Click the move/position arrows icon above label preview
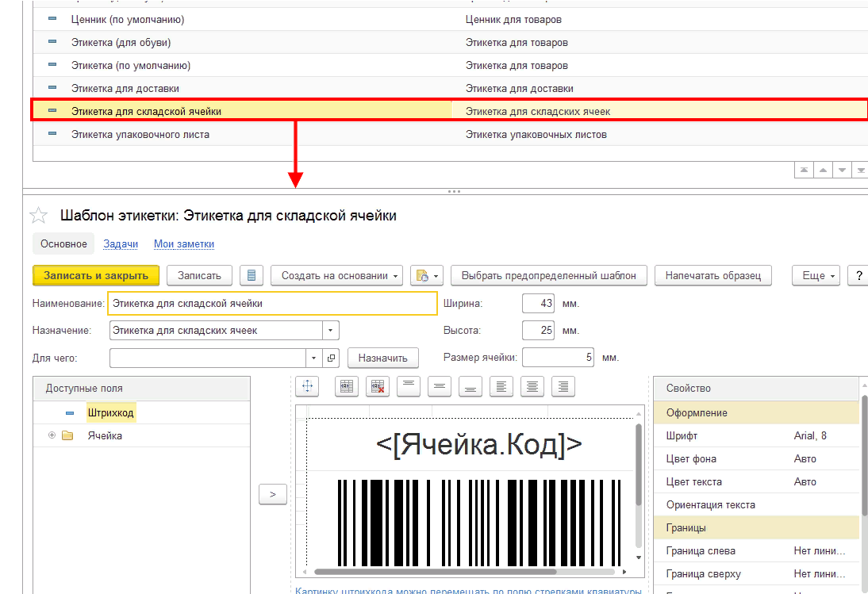 [x=307, y=386]
